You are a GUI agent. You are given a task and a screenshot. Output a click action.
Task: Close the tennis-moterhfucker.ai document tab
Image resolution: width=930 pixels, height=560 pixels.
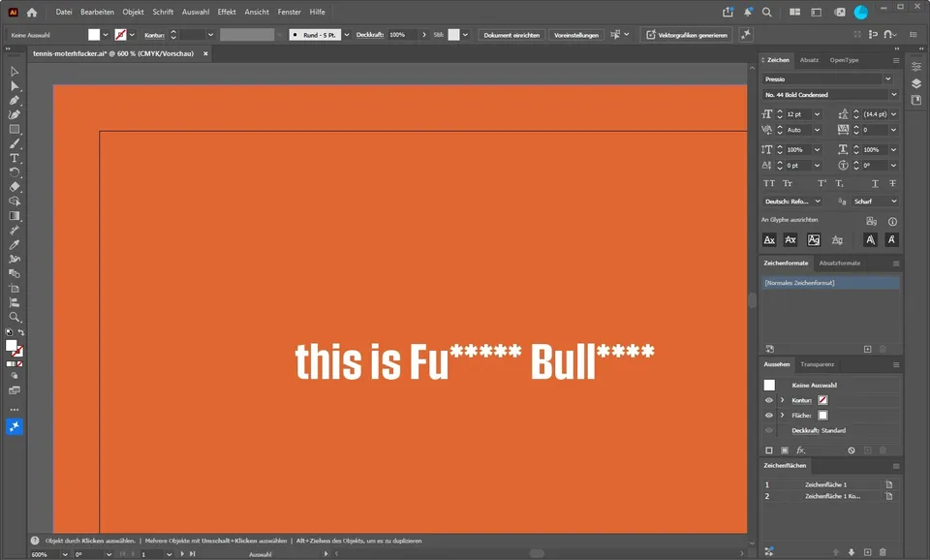pos(205,53)
